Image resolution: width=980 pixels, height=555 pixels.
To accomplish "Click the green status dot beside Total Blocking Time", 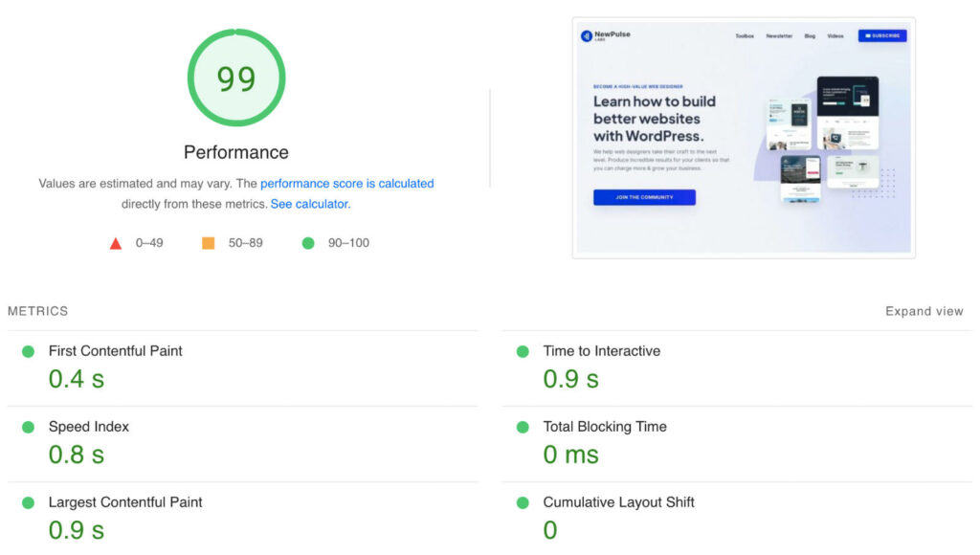I will 523,427.
